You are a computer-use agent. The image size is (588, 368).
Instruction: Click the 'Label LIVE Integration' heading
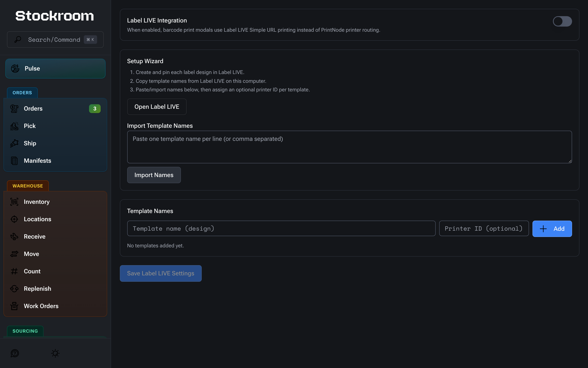tap(157, 20)
